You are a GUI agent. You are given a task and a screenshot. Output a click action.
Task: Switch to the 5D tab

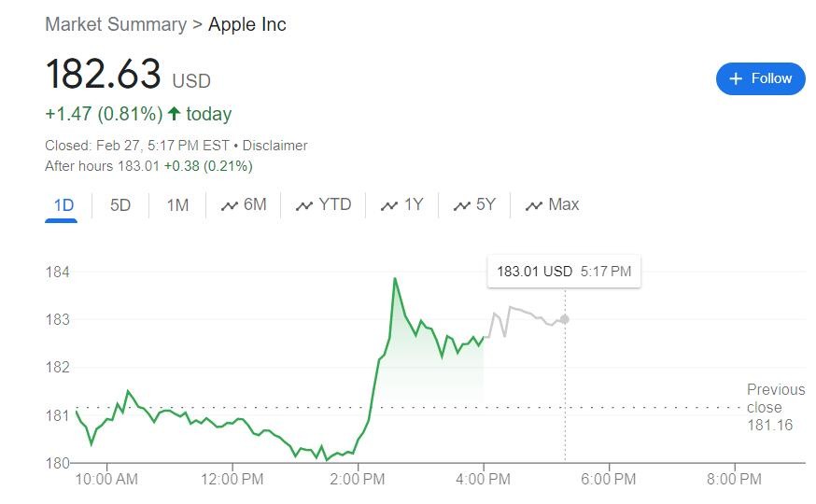(x=120, y=205)
